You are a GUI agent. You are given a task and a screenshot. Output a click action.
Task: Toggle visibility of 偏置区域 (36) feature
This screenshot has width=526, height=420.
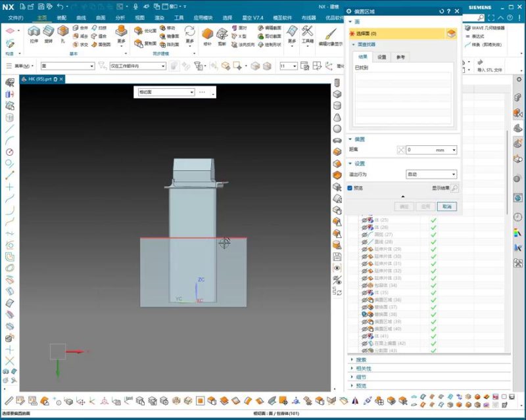[x=365, y=300]
